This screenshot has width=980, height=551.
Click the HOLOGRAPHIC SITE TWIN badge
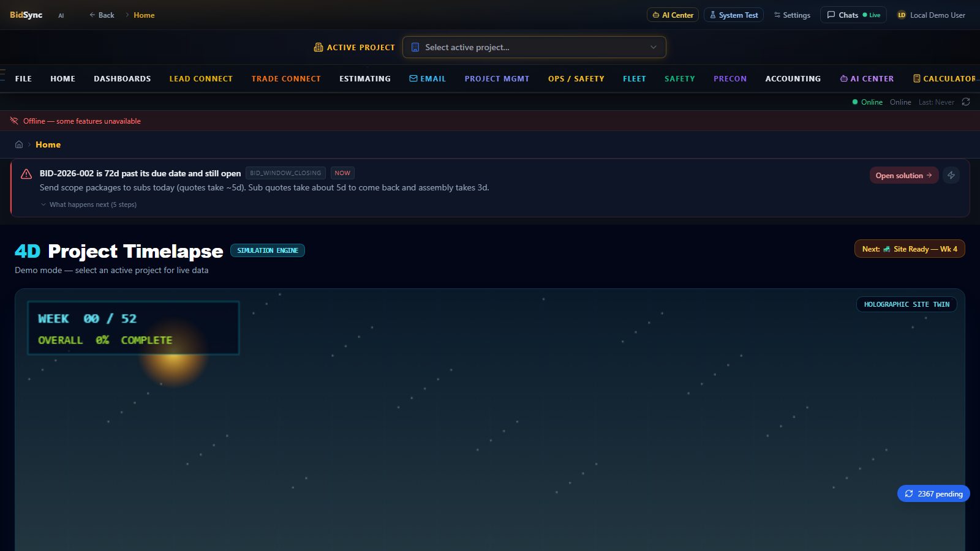(x=907, y=304)
